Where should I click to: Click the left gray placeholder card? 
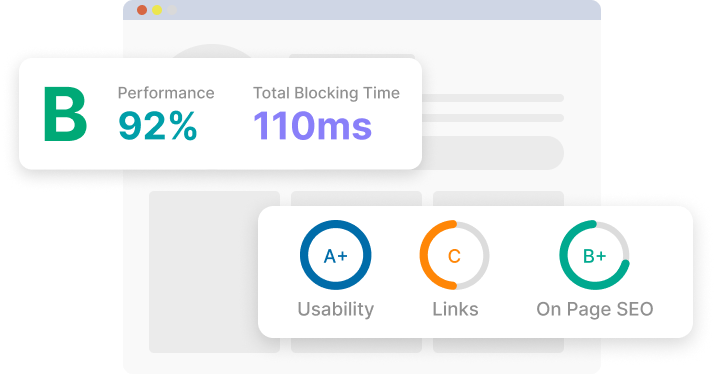(214, 272)
